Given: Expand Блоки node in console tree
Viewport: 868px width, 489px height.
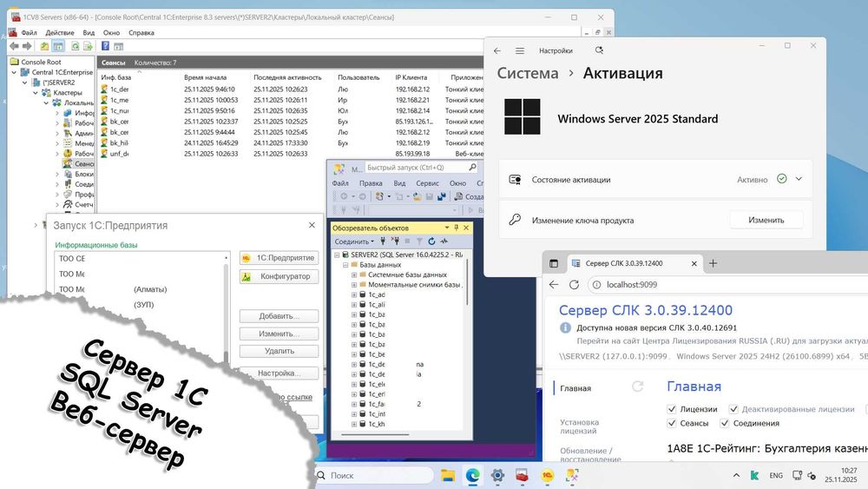Looking at the screenshot, I should 57,174.
